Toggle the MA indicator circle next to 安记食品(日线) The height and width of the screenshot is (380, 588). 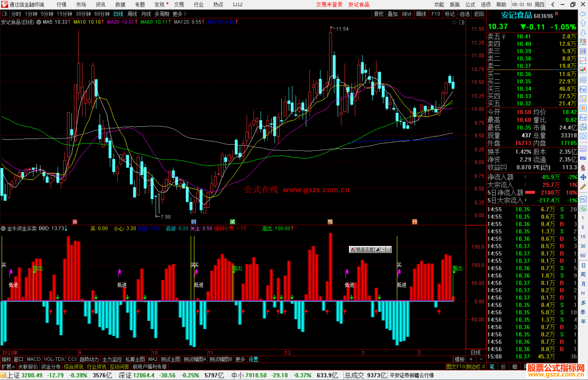(x=39, y=22)
